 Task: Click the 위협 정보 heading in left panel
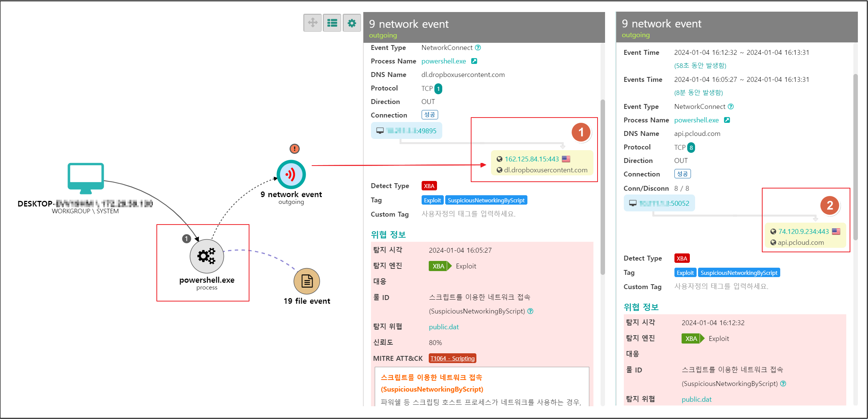pos(388,235)
